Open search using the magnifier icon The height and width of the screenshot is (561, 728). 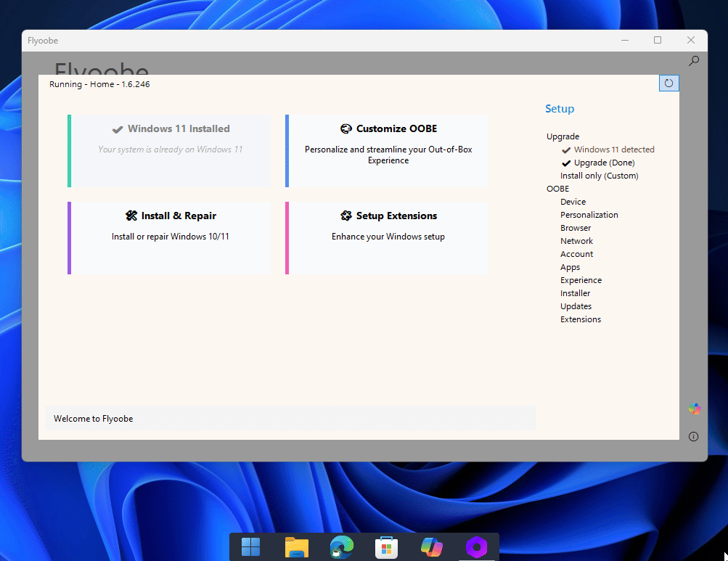(x=693, y=61)
